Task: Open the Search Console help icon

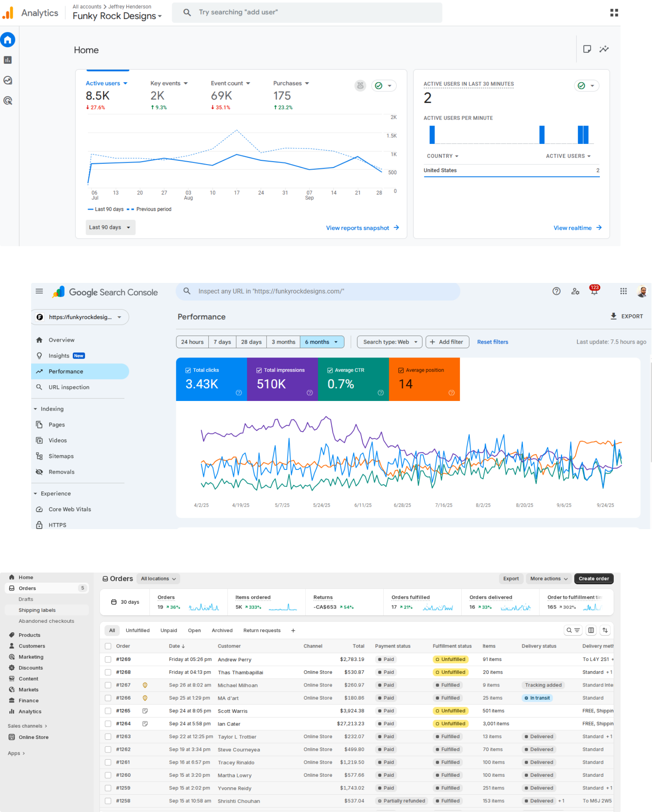Action: pyautogui.click(x=556, y=291)
